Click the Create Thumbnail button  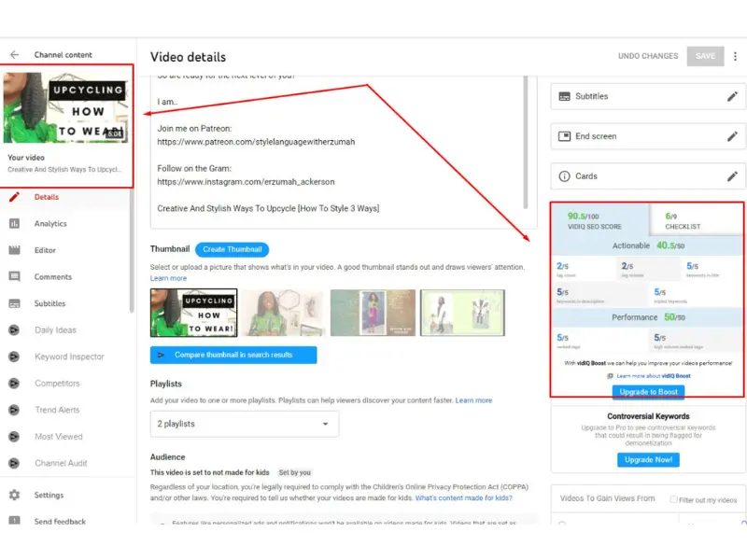(232, 249)
